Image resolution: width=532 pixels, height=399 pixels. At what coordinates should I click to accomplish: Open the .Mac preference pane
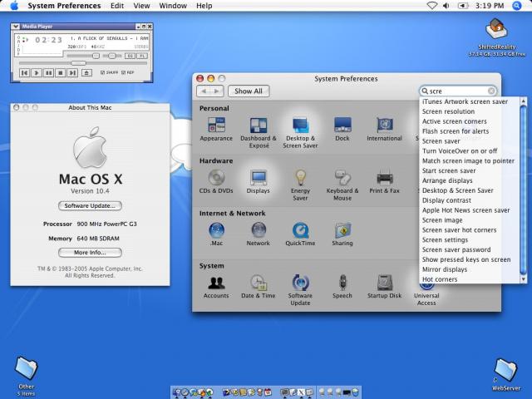click(216, 234)
